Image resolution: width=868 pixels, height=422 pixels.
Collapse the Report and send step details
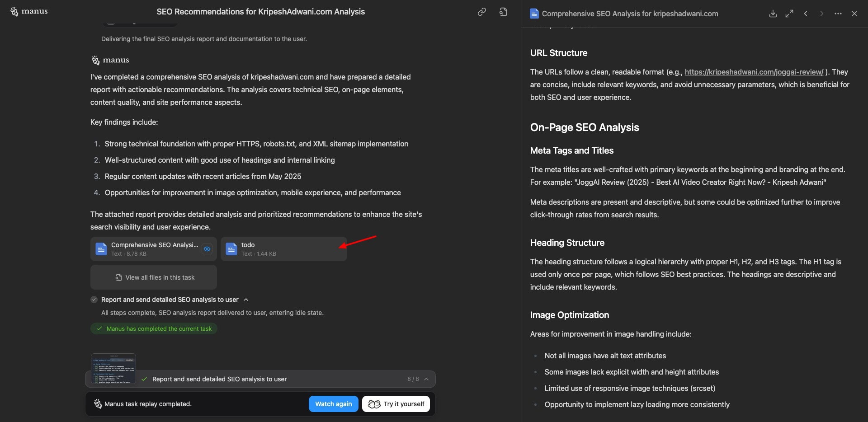point(246,300)
